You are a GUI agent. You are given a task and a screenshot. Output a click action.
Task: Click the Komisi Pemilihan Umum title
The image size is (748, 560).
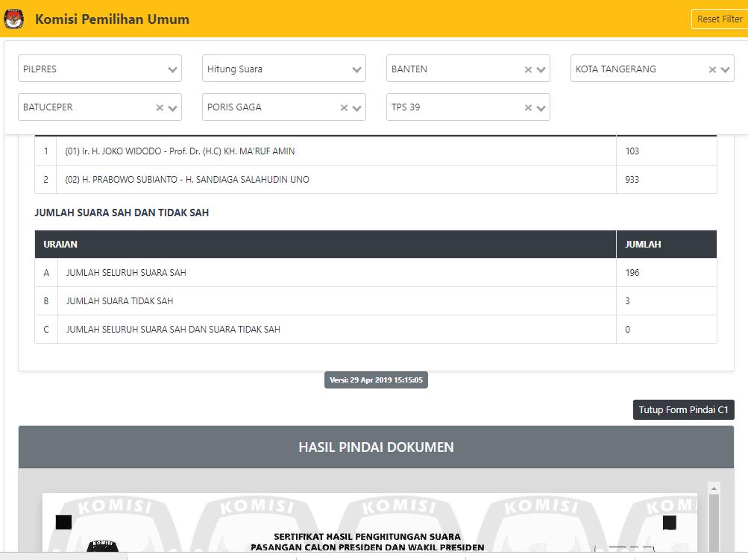(112, 19)
